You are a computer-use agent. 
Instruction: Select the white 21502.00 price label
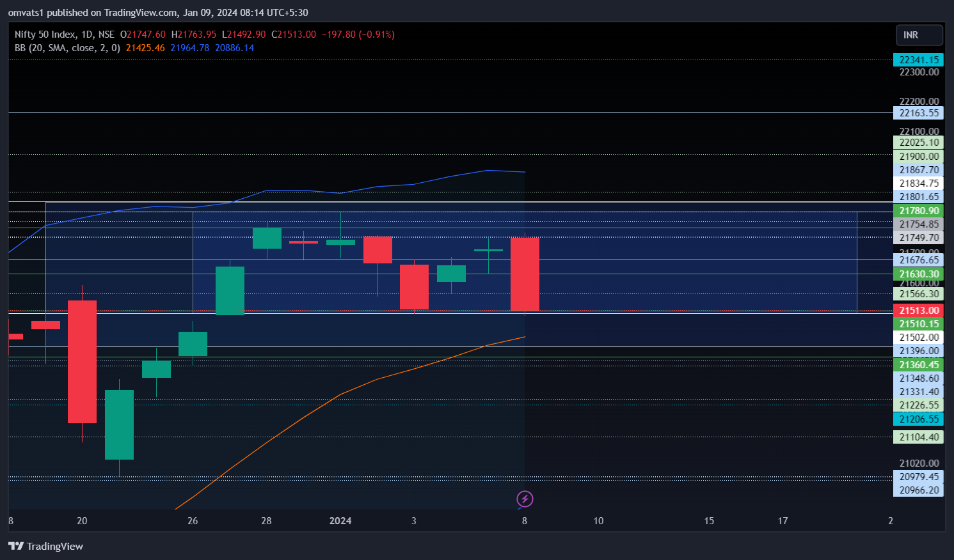pyautogui.click(x=918, y=338)
